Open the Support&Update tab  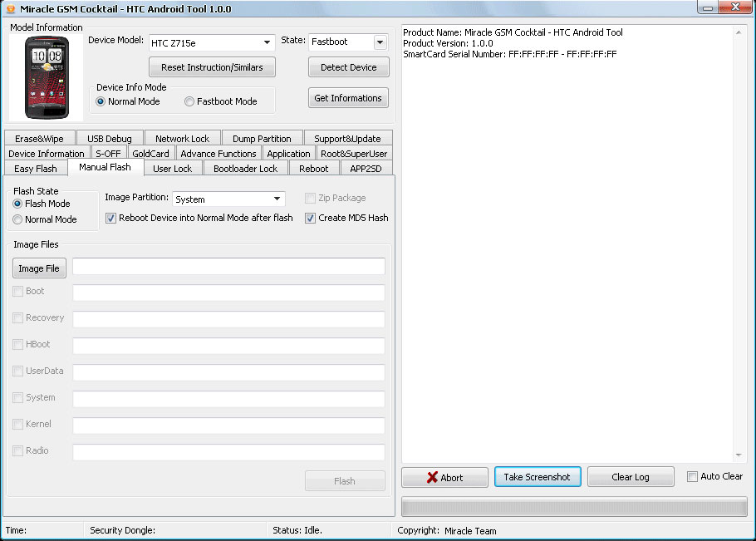(x=347, y=139)
